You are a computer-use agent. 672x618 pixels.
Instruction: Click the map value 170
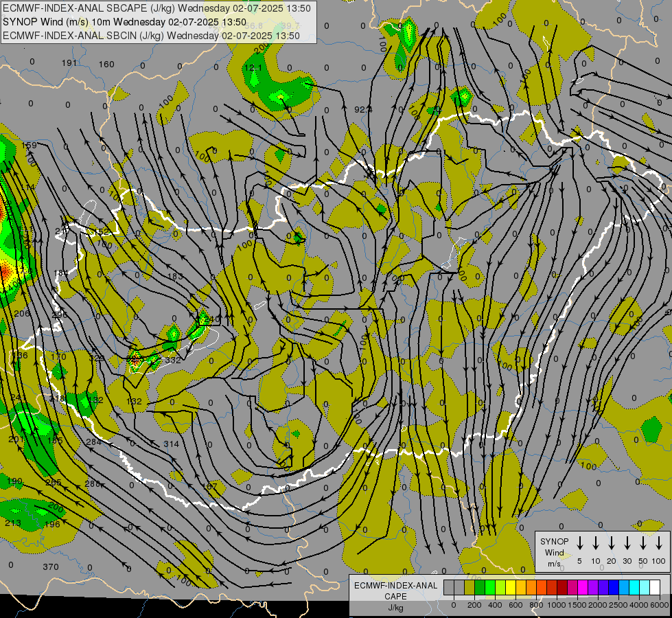click(58, 356)
